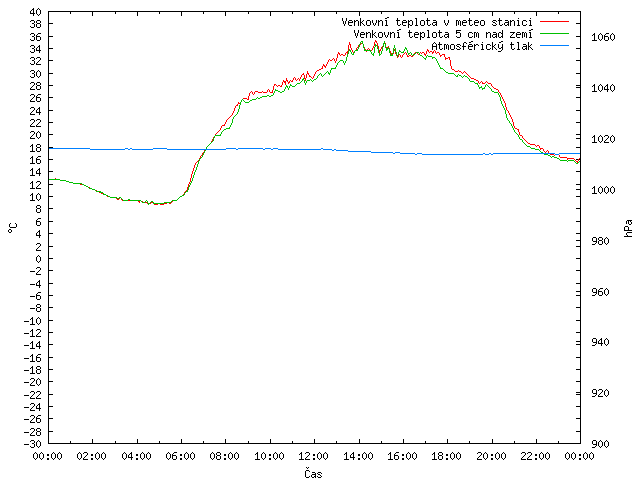Click the 1040 value on pressure axis
The image size is (640, 480).
click(x=603, y=88)
